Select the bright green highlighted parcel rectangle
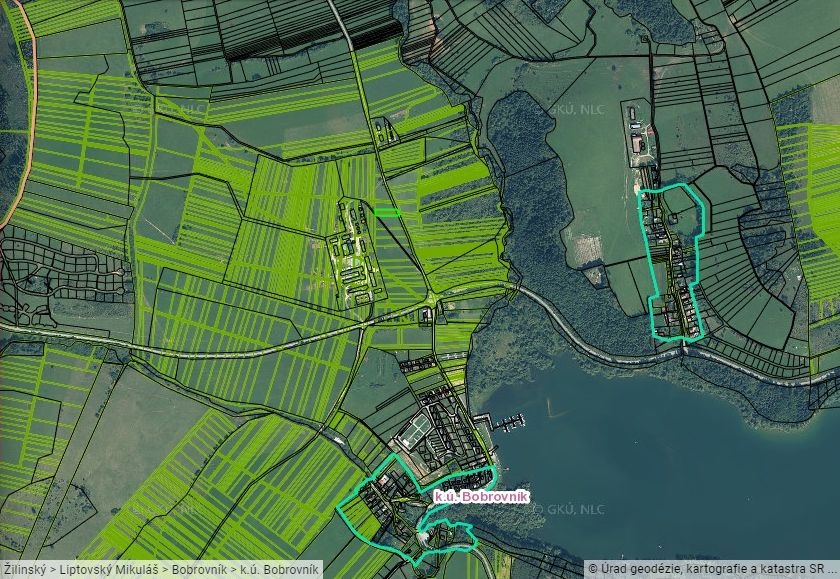 tap(387, 211)
